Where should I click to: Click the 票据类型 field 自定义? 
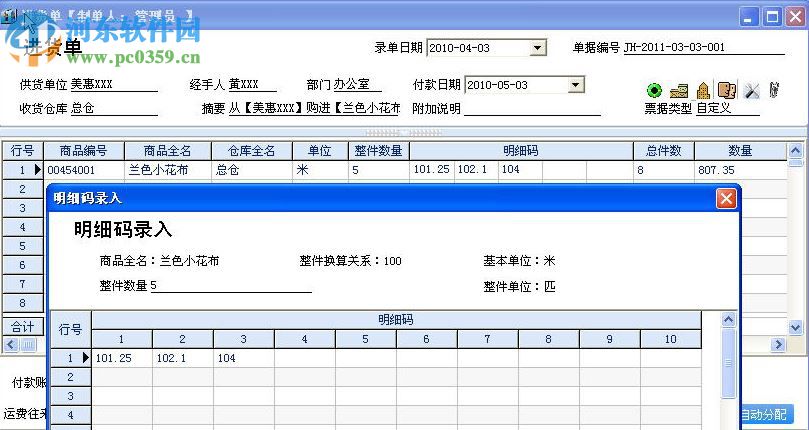click(x=728, y=109)
